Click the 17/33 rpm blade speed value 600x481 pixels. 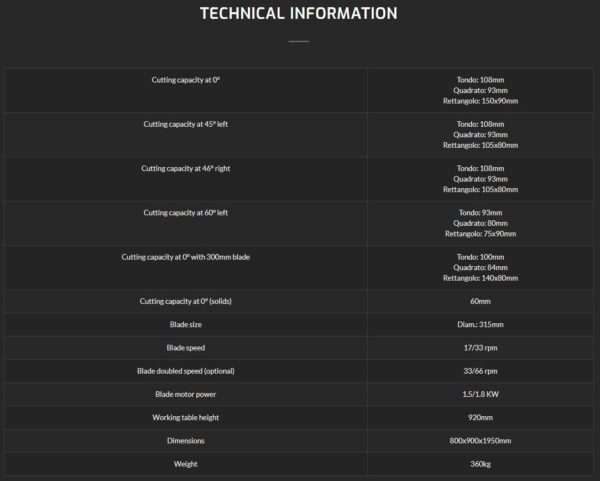click(x=481, y=348)
